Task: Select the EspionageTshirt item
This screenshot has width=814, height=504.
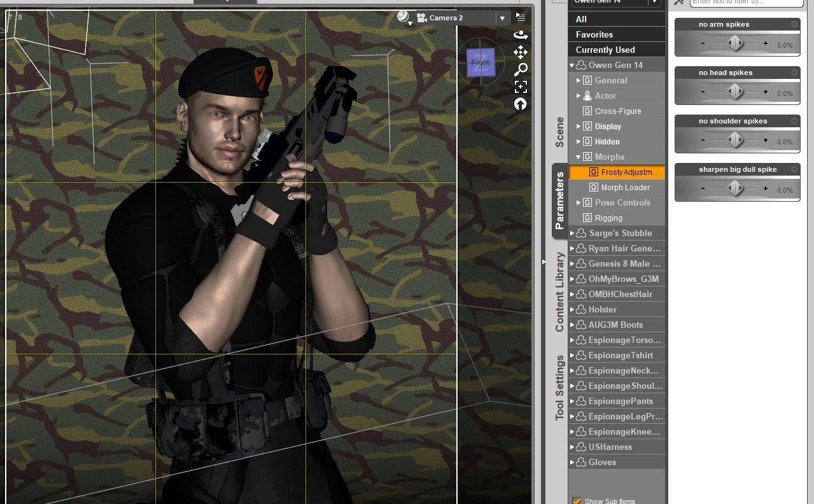Action: pyautogui.click(x=617, y=355)
